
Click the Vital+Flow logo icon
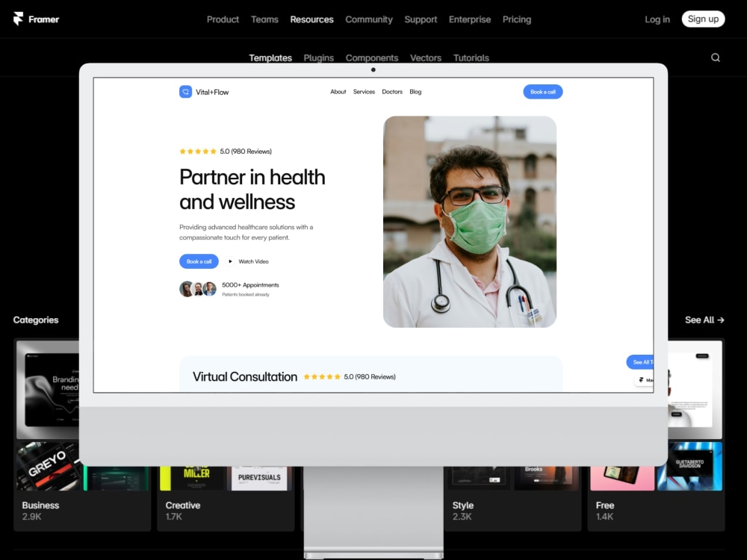(185, 91)
